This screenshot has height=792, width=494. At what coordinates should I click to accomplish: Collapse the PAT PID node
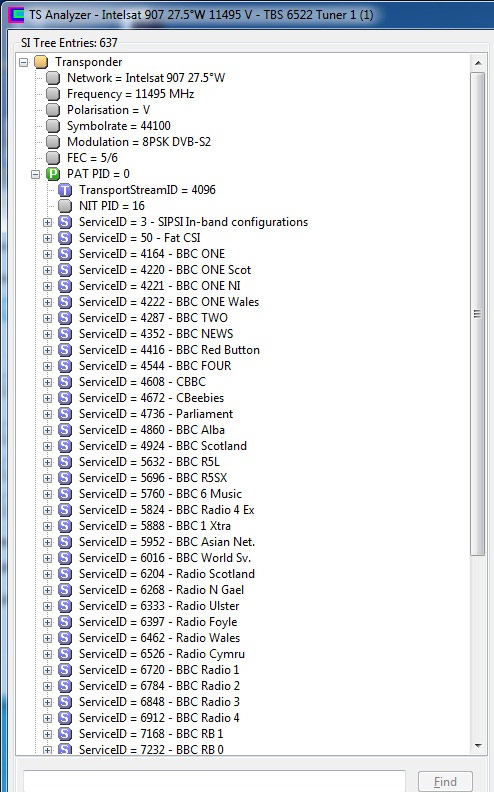(x=35, y=174)
